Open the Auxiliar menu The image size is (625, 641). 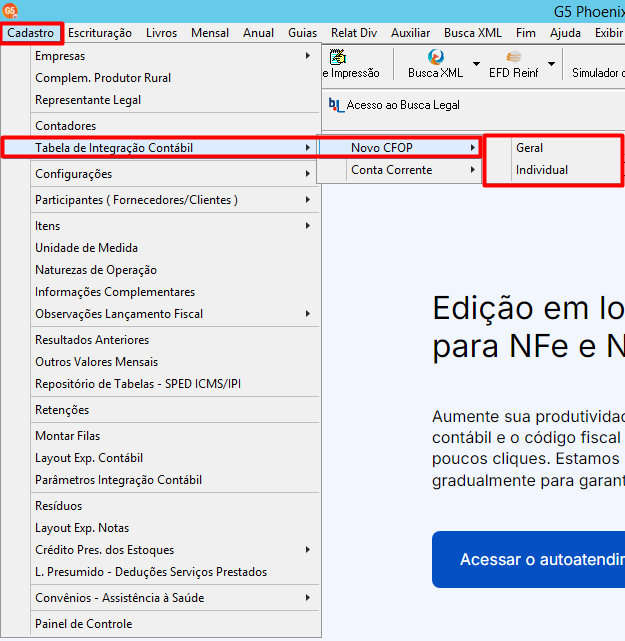(x=410, y=33)
